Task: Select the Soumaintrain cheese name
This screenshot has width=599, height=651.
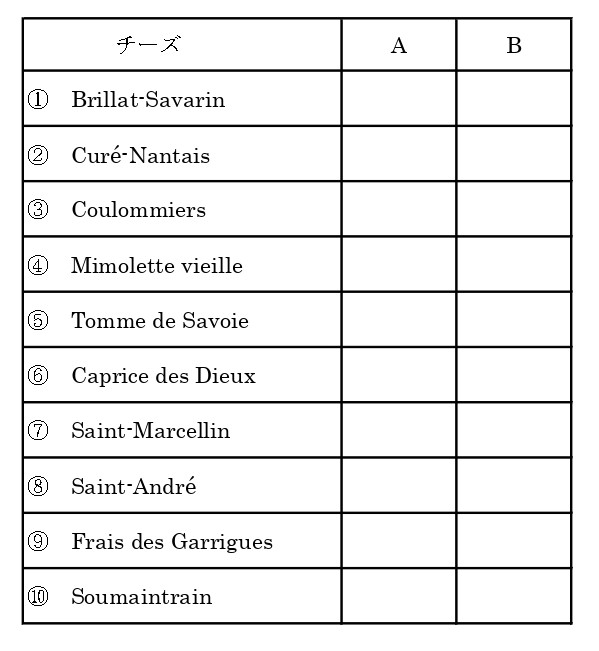Action: coord(142,597)
